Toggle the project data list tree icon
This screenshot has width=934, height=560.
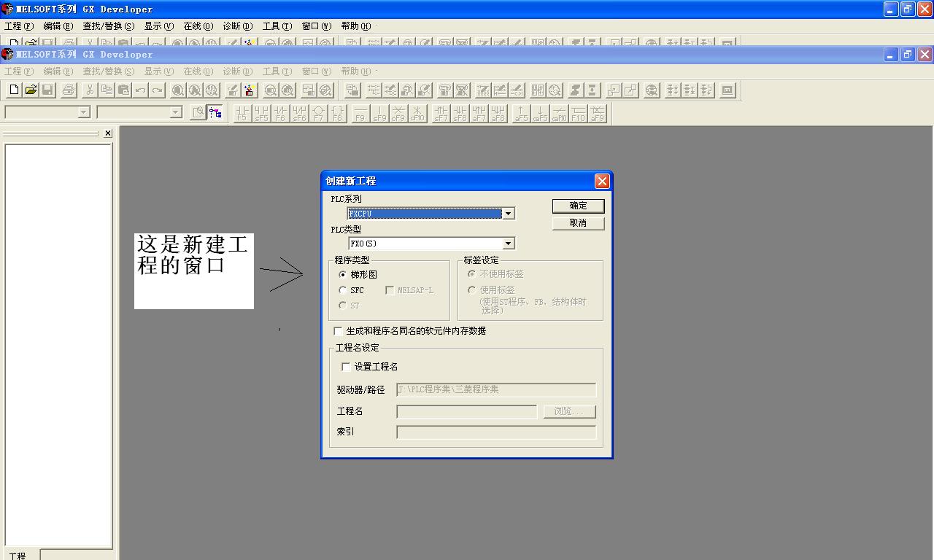click(x=215, y=112)
